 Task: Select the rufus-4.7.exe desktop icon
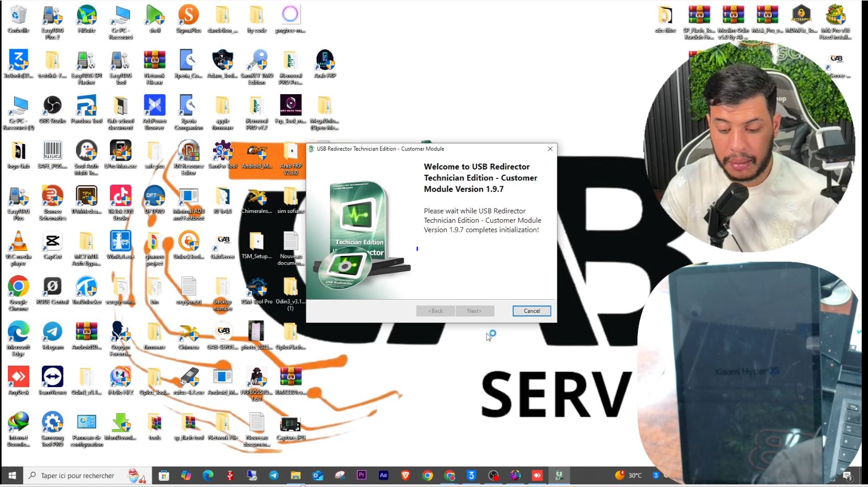[x=188, y=381]
